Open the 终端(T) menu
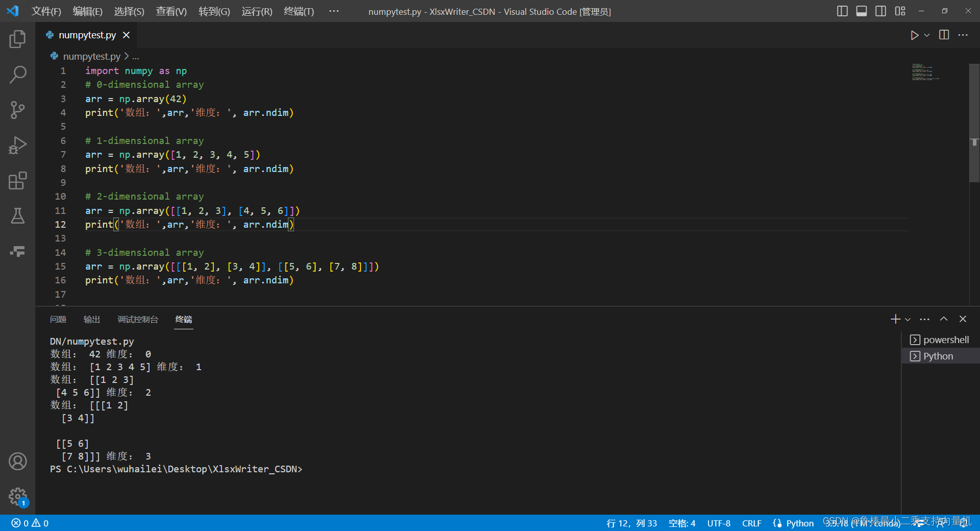 [299, 11]
